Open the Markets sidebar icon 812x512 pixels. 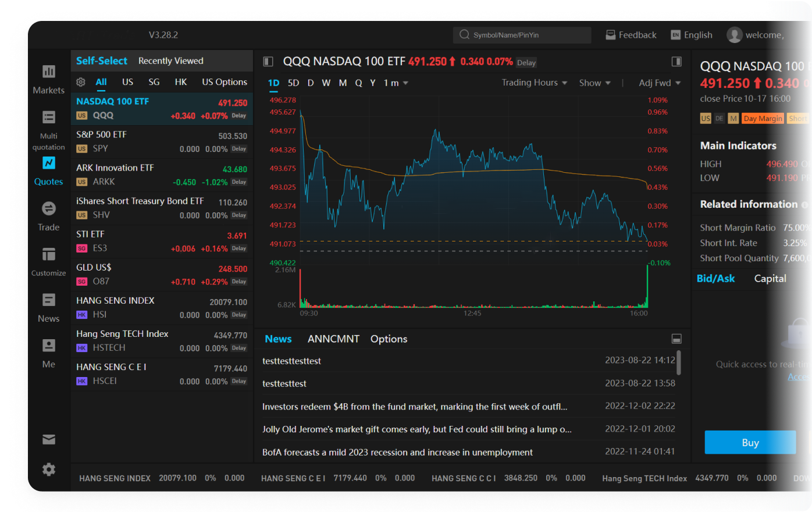click(49, 72)
